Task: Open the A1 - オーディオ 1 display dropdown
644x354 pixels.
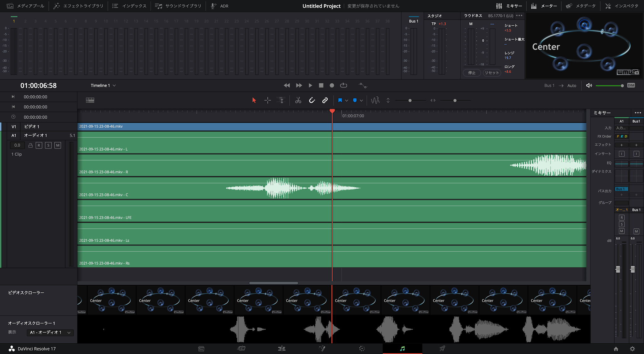Action: click(51, 332)
